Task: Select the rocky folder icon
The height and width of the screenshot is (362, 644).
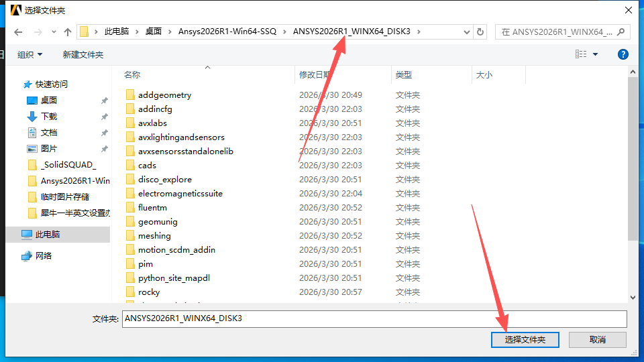Action: click(130, 292)
